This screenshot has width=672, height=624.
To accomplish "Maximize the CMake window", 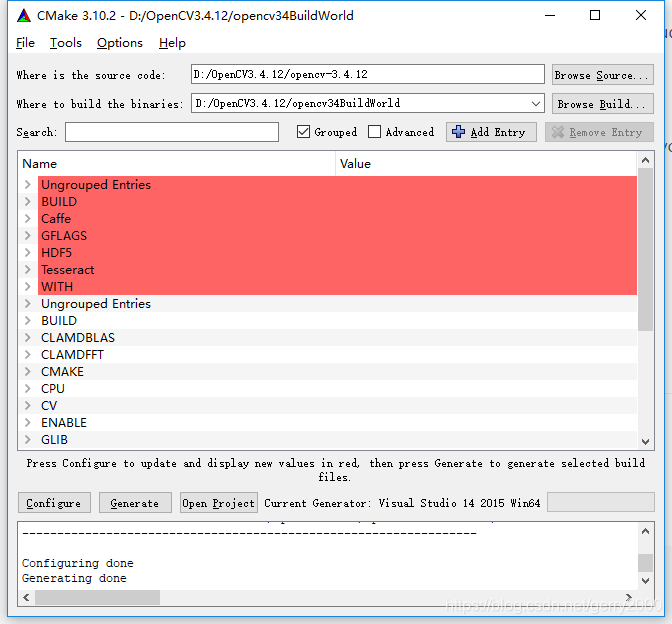I will 595,15.
